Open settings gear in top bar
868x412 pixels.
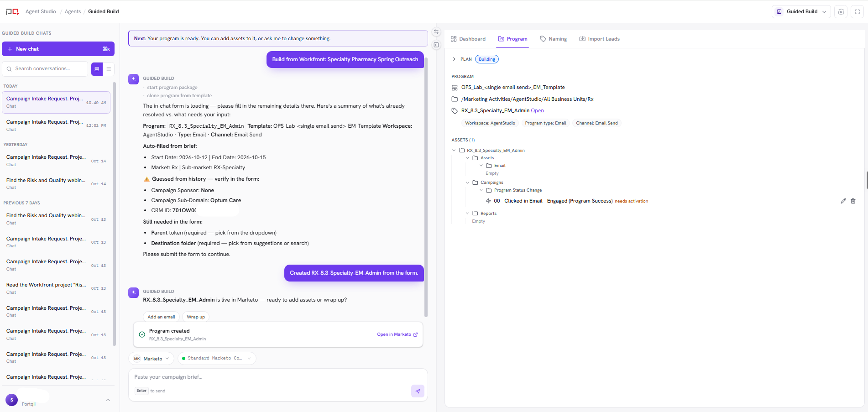841,12
